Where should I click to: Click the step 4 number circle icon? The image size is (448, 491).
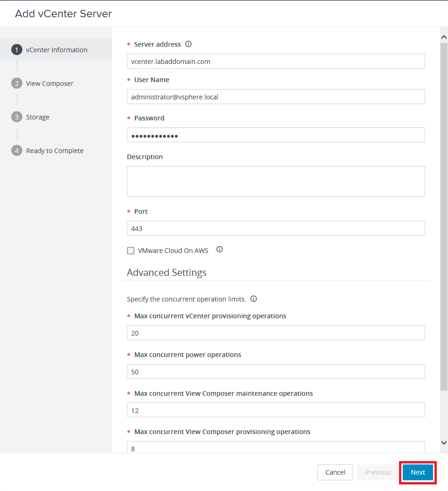point(17,151)
